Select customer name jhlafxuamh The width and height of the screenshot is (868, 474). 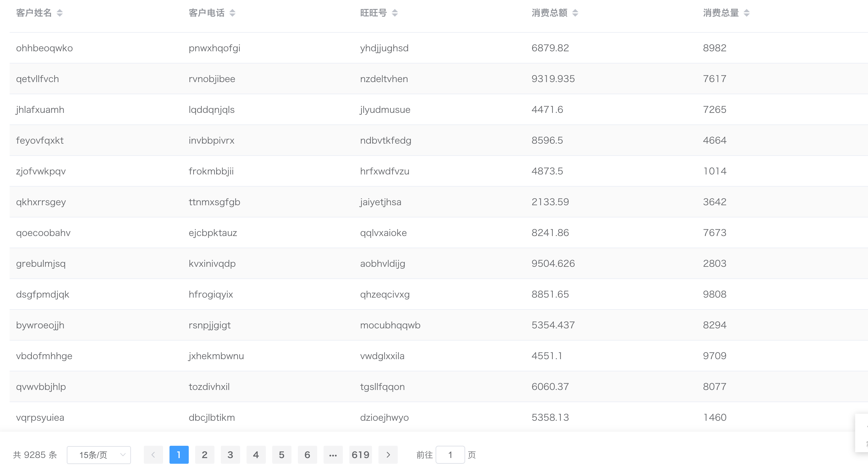pos(40,110)
